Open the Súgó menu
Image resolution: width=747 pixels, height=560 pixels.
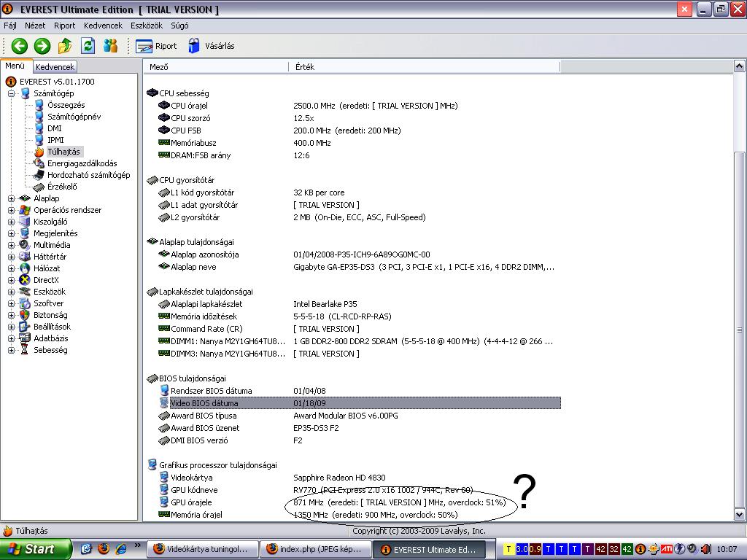179,26
